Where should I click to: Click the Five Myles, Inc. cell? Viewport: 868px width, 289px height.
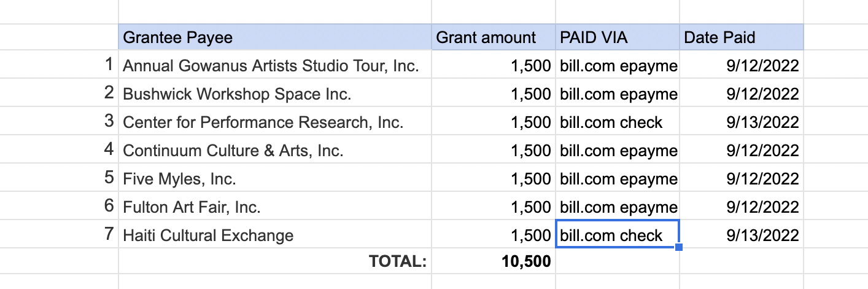tap(274, 179)
